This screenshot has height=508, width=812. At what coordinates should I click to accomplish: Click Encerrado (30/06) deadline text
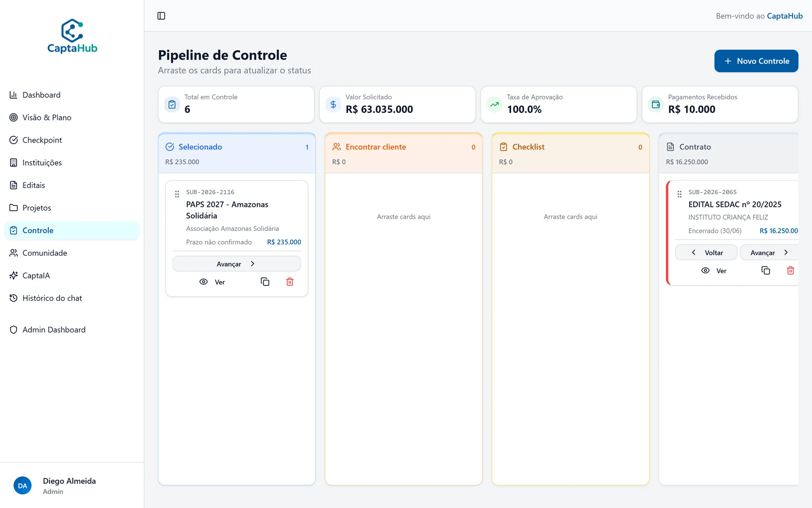tap(715, 231)
